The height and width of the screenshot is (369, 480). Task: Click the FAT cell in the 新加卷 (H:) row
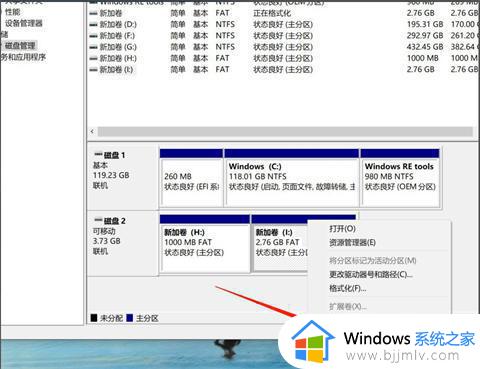(222, 58)
